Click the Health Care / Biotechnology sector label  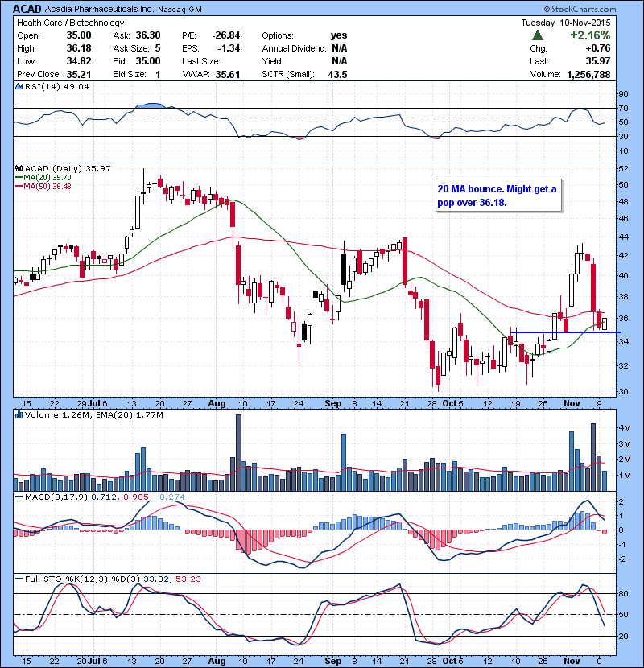71,23
